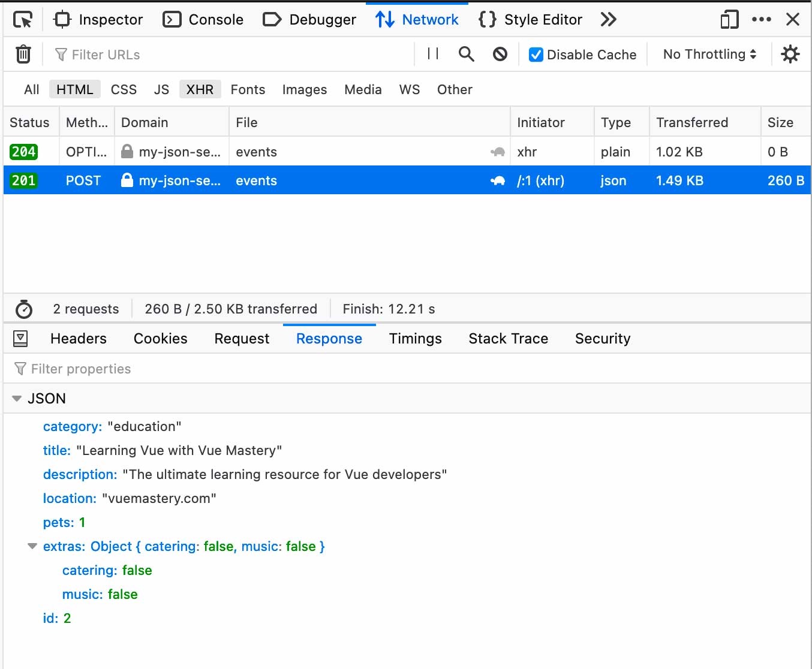This screenshot has width=812, height=669.
Task: Toggle the JS filter
Action: click(x=161, y=90)
